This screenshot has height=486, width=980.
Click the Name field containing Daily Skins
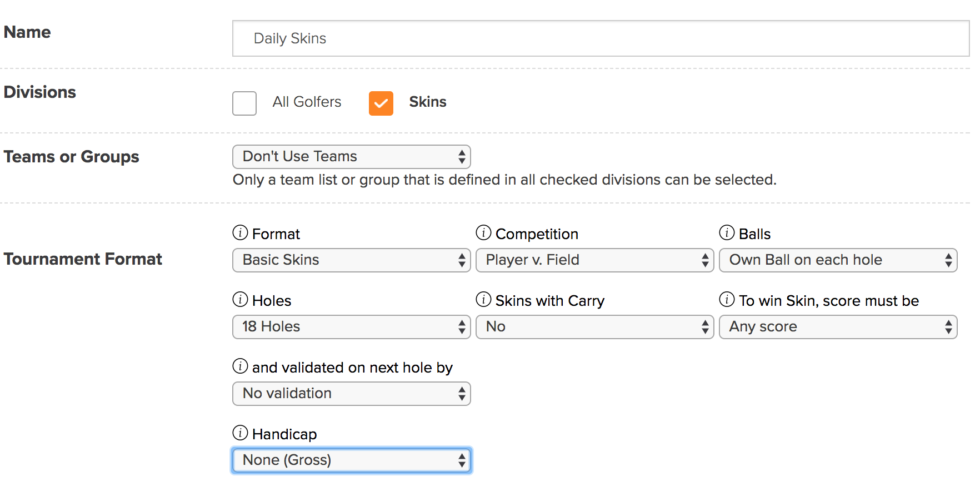click(x=601, y=38)
